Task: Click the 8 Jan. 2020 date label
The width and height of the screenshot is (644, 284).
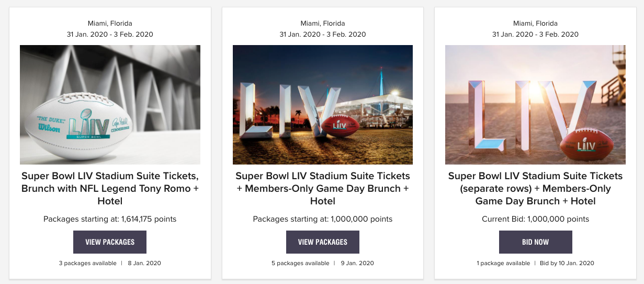Action: click(144, 263)
